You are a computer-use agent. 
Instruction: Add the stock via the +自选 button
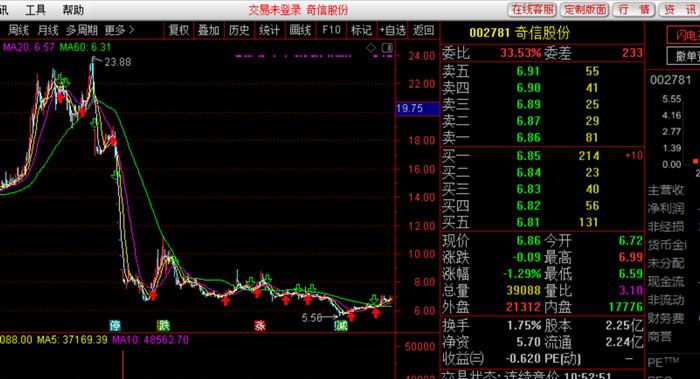392,30
